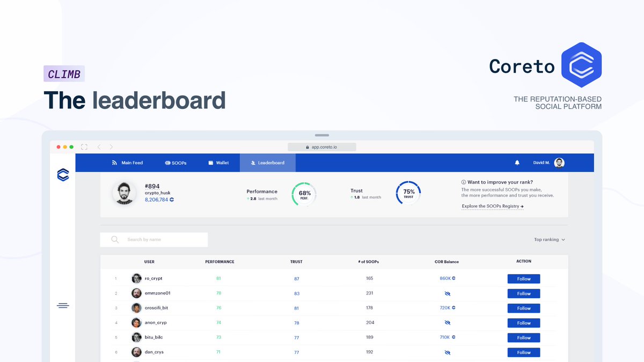This screenshot has height=362, width=644.
Task: Click the TRUST column header
Action: (x=296, y=262)
